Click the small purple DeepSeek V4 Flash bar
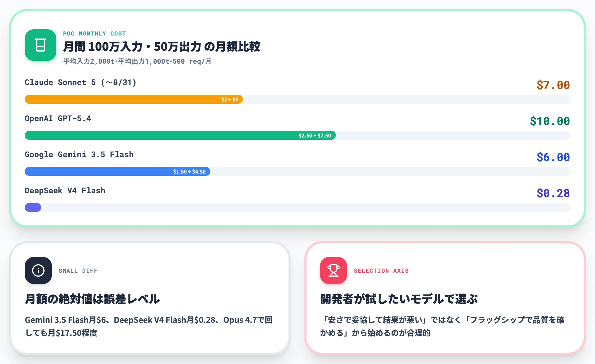595x364 pixels. [33, 207]
